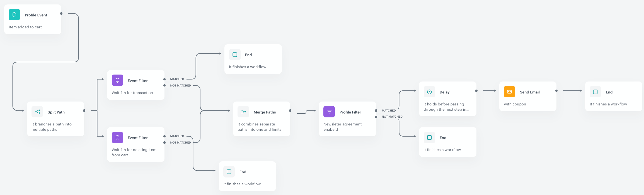
Task: Click the deleting-item-from-cart Event Filter's bell icon
Action: 117,137
